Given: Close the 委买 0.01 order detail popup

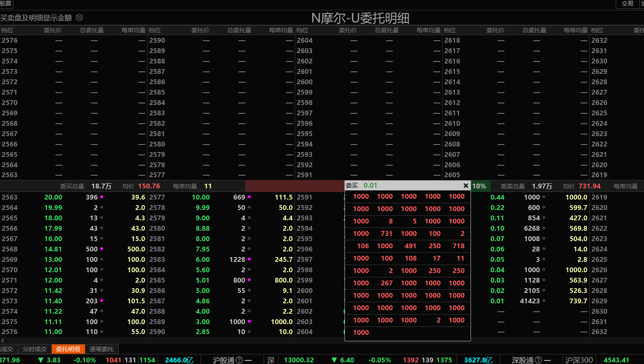Looking at the screenshot, I should (x=466, y=186).
